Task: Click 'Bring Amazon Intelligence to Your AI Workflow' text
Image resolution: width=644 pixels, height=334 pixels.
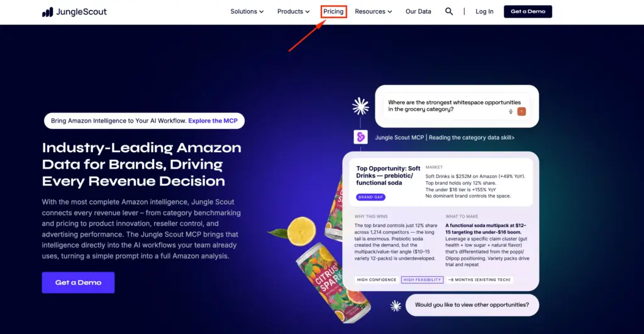Action: (118, 121)
